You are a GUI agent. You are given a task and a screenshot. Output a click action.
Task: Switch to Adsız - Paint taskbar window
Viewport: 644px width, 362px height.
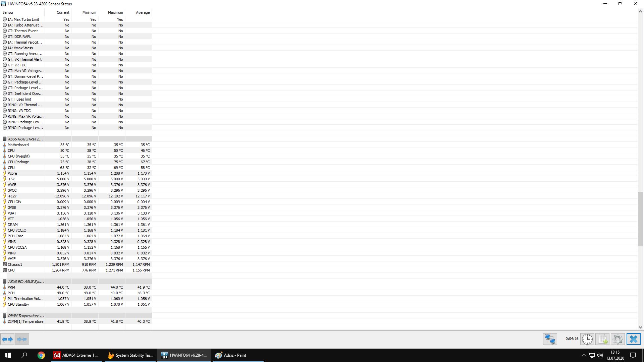[238, 355]
